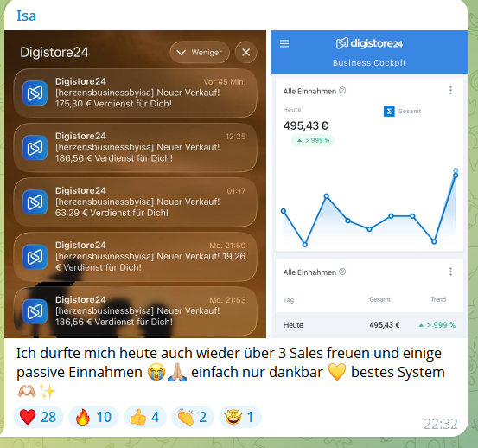
Task: React with the star-struck emoji showing 1
Action: (x=240, y=417)
